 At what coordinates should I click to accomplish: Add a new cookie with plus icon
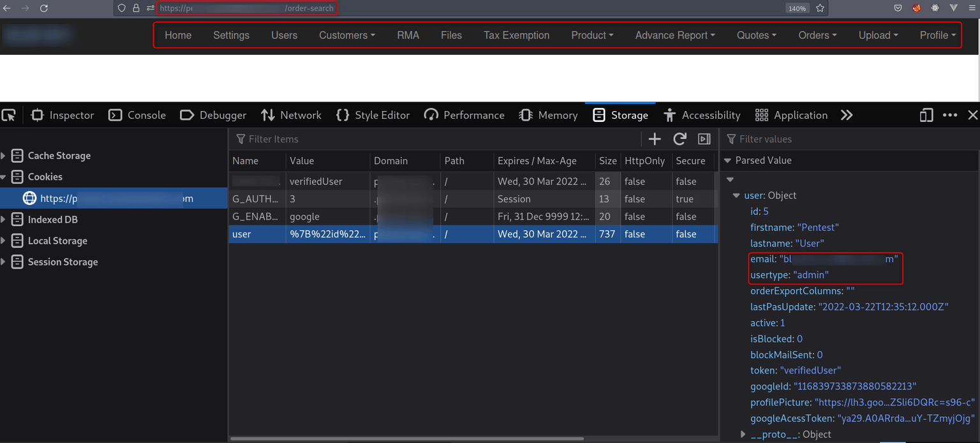[x=655, y=139]
